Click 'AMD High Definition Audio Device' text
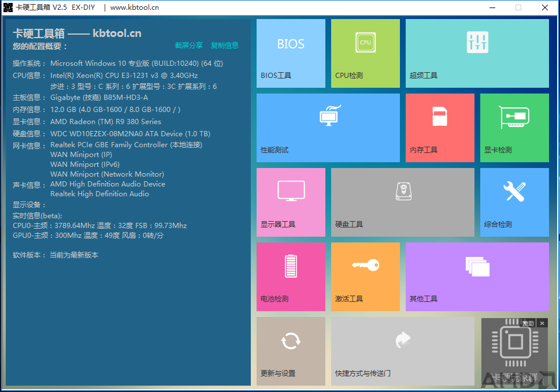The width and height of the screenshot is (560, 392). tap(108, 184)
